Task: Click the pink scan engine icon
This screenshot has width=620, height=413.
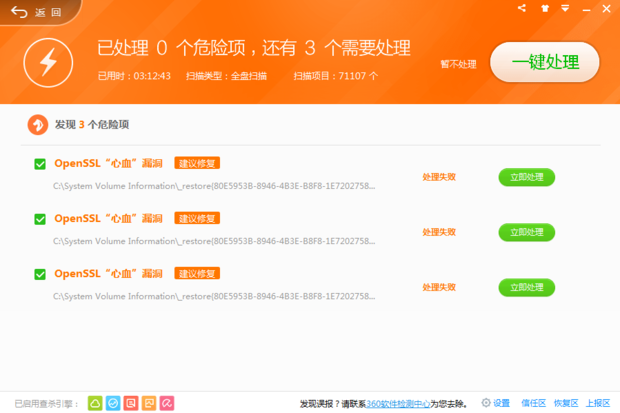Action: pos(167,403)
